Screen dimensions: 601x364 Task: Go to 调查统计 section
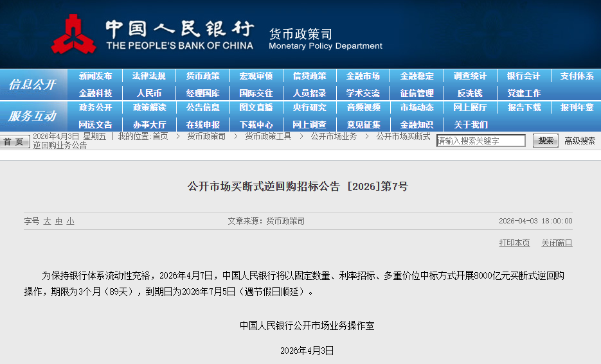point(470,76)
